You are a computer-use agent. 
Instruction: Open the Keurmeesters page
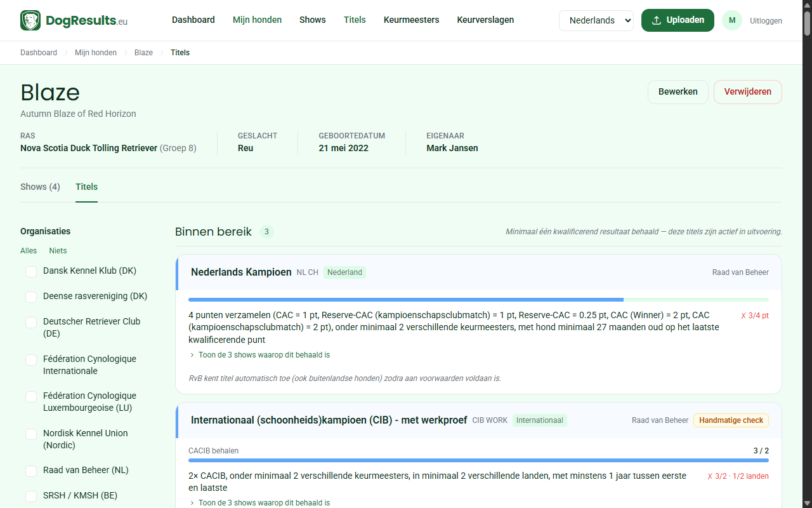[411, 20]
